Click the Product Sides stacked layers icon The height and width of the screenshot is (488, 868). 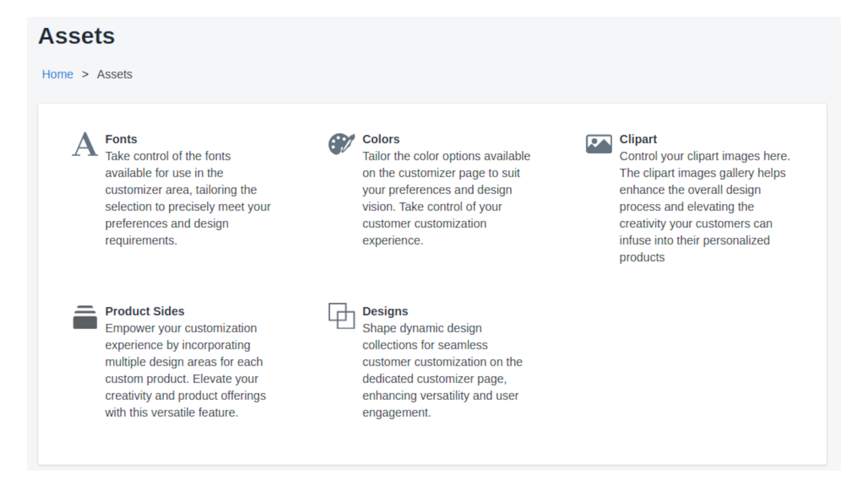(x=85, y=317)
